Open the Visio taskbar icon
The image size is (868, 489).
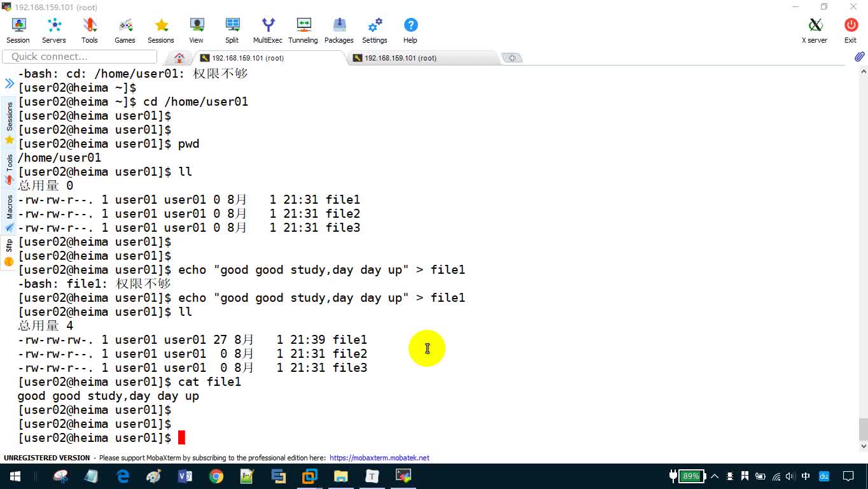[x=185, y=476]
